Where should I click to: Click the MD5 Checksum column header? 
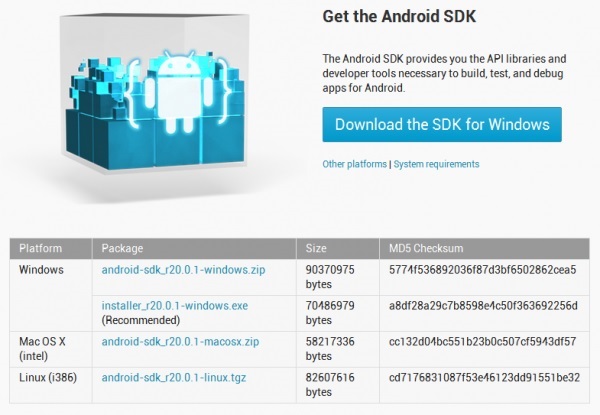click(426, 248)
